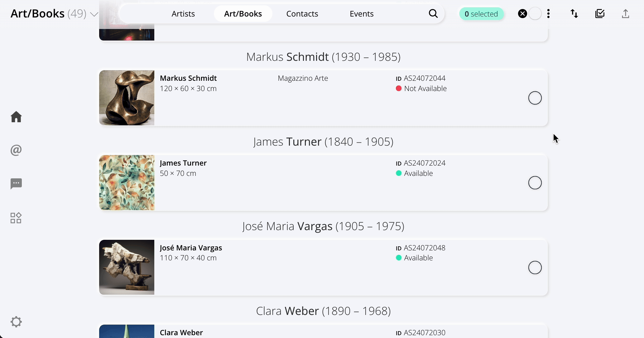Open José Maria Vargas stone sculpture thumbnail
644x338 pixels.
click(127, 268)
